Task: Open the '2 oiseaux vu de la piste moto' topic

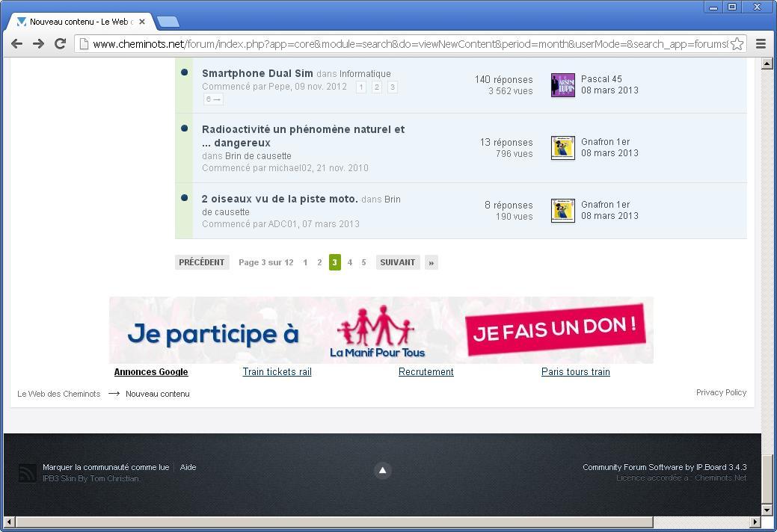Action: [280, 199]
